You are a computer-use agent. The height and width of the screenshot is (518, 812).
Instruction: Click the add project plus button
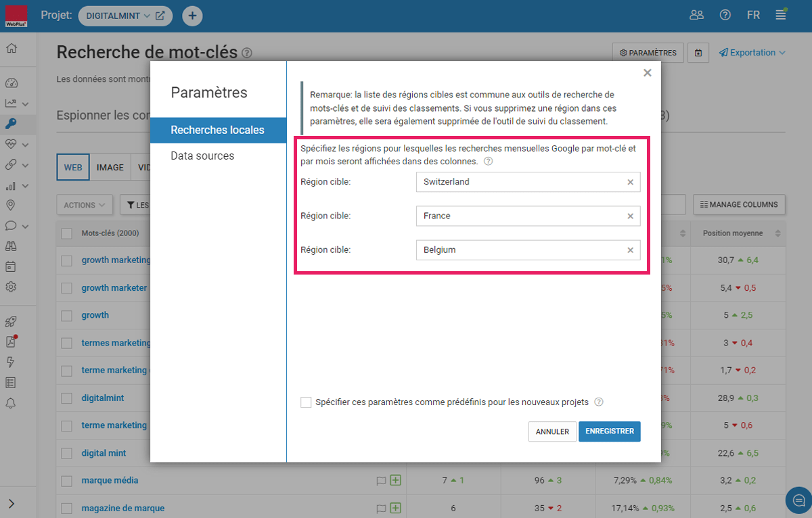[192, 16]
